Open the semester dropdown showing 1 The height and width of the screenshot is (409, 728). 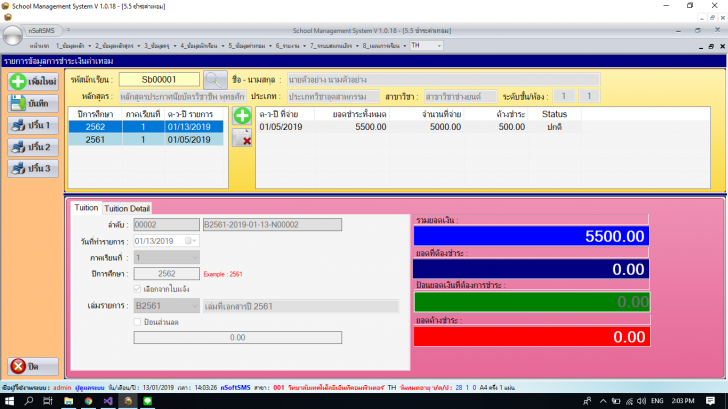coord(195,257)
